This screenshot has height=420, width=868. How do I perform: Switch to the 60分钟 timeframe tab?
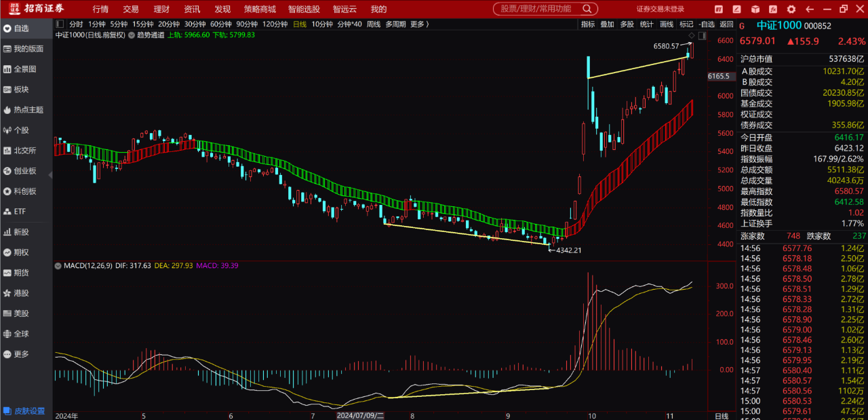pyautogui.click(x=221, y=24)
